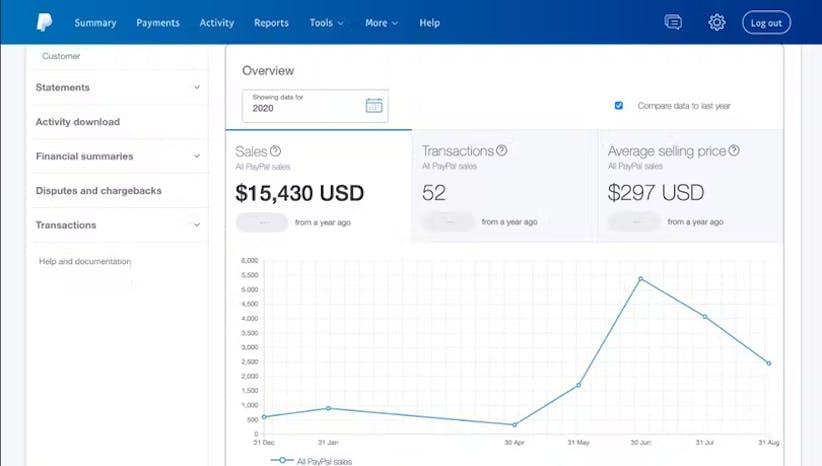The image size is (822, 466).
Task: Click the All PayPal sales legend marker
Action: 284,461
